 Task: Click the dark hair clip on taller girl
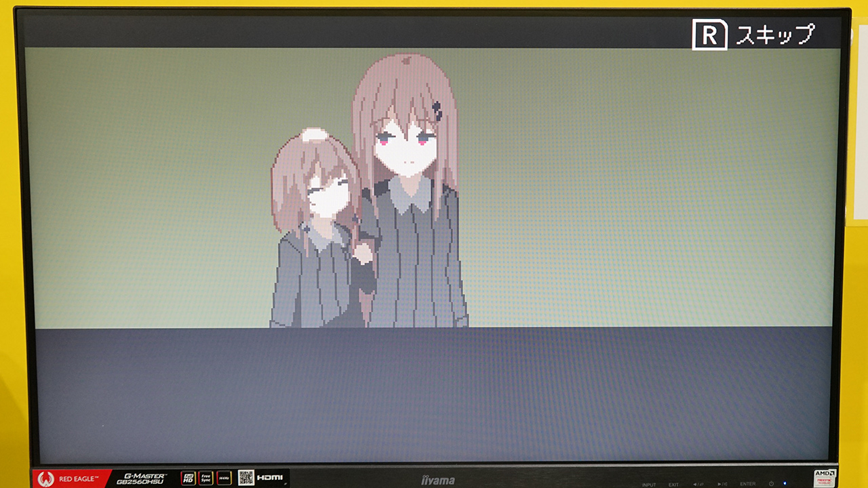[x=437, y=111]
